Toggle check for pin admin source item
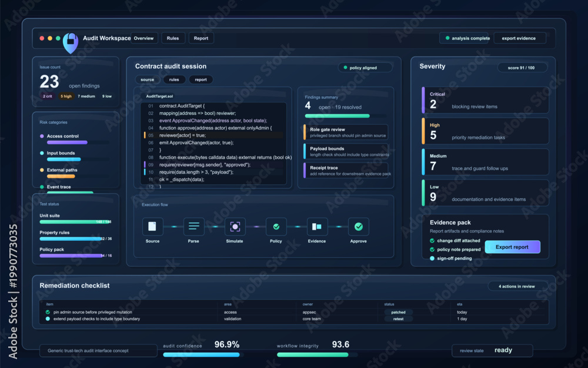The image size is (588, 368). pyautogui.click(x=48, y=312)
